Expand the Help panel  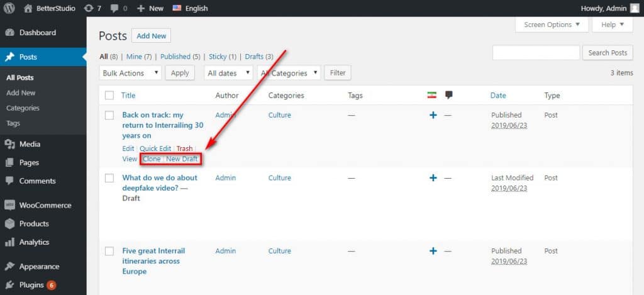[x=613, y=25]
